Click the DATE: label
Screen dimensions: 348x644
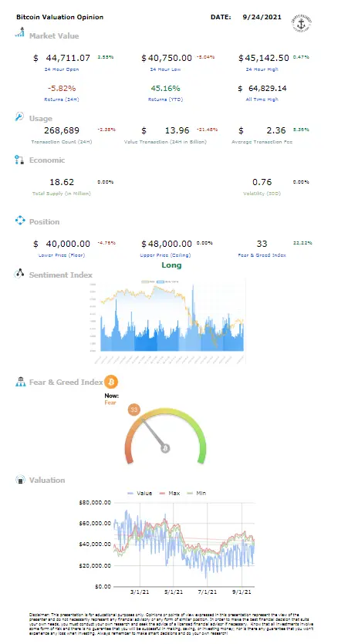[221, 17]
